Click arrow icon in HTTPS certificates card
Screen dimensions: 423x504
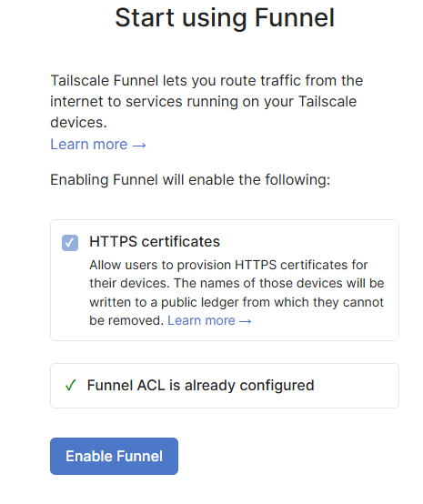pyautogui.click(x=246, y=321)
